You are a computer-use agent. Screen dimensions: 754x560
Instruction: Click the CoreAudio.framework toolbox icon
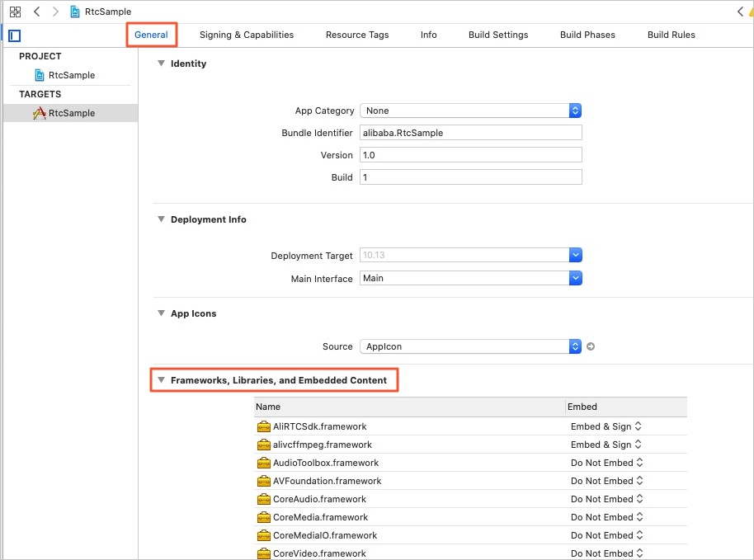263,499
